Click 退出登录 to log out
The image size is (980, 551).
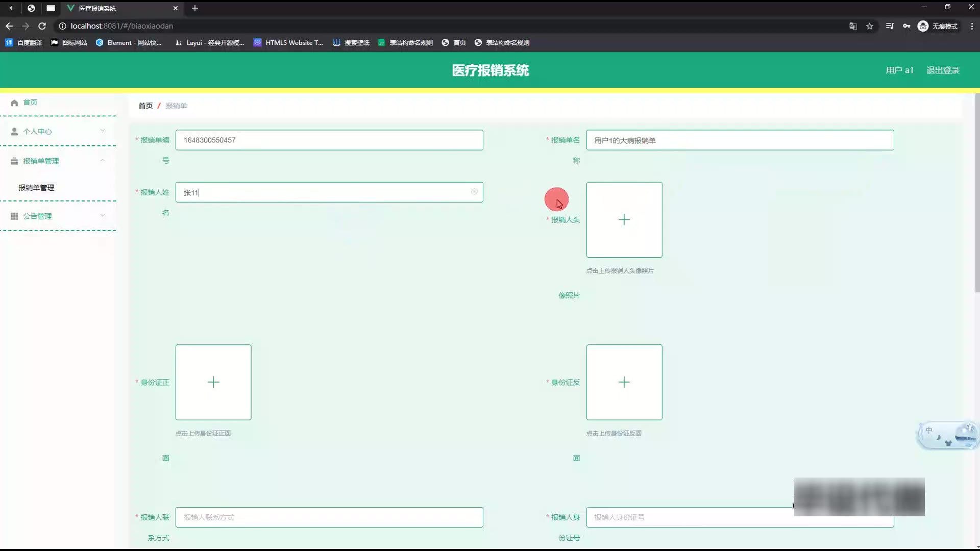tap(943, 70)
